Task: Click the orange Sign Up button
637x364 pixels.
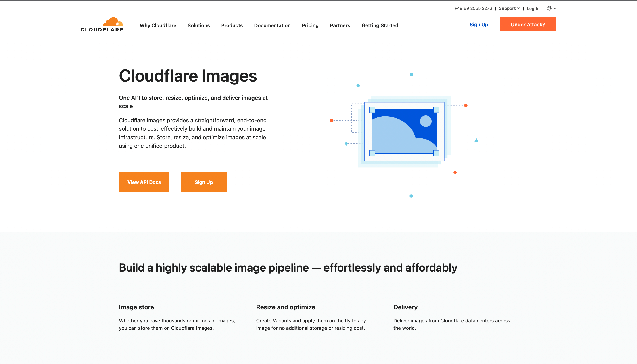Action: click(203, 182)
